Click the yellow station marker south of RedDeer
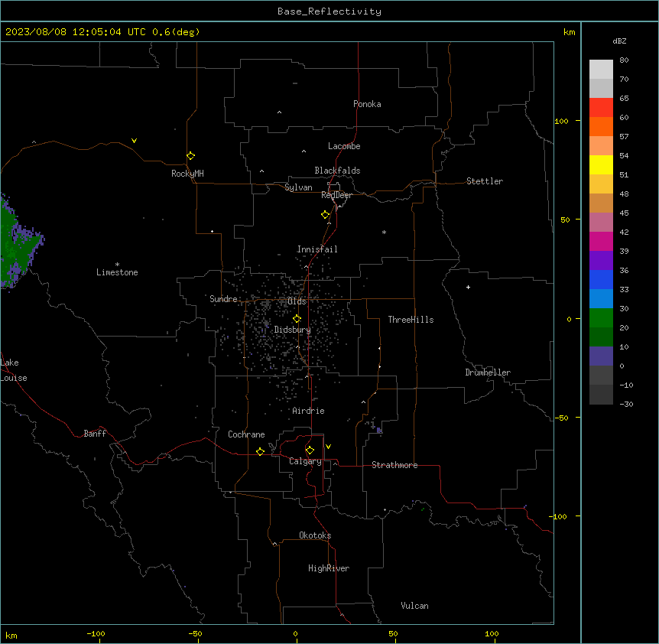This screenshot has width=659, height=644. pyautogui.click(x=325, y=215)
